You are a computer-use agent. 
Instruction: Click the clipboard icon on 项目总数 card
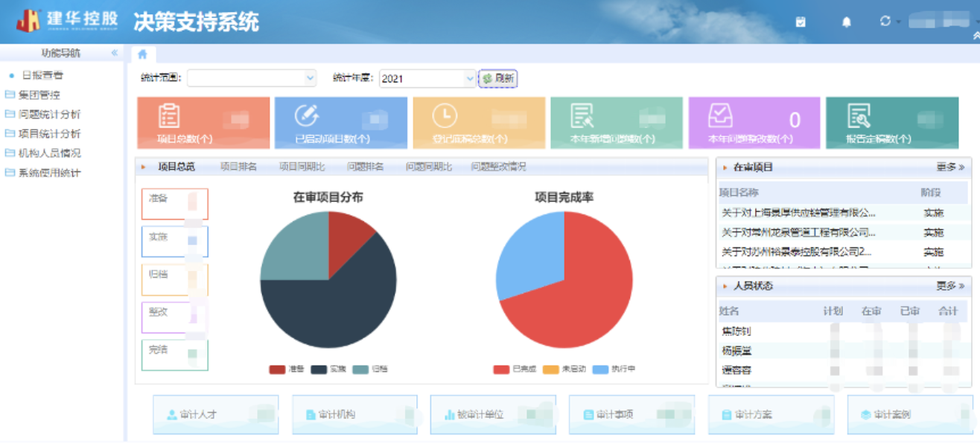point(169,115)
